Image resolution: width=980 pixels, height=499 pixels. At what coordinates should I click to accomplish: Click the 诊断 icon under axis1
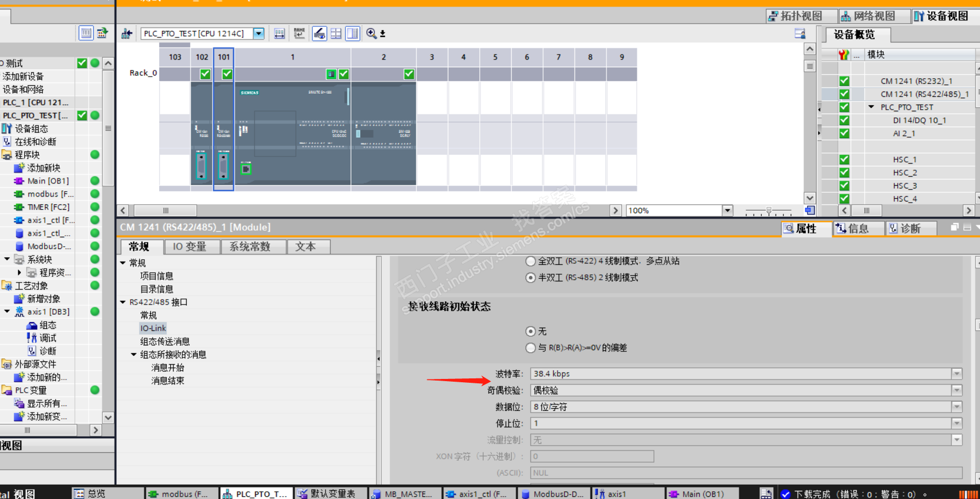point(32,351)
